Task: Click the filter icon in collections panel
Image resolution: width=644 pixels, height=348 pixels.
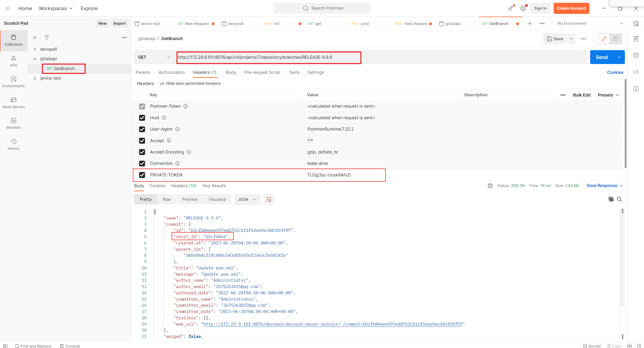Action: click(47, 38)
